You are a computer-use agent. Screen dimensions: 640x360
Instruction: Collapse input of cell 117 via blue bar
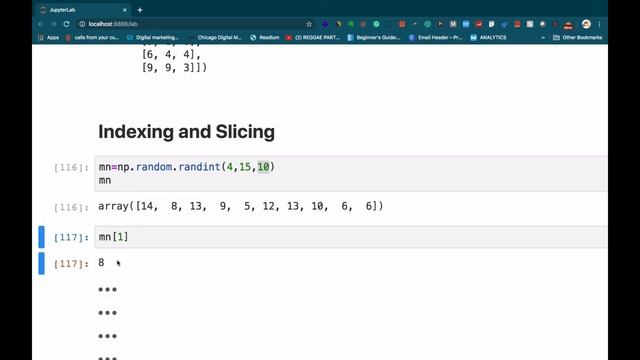click(41, 237)
